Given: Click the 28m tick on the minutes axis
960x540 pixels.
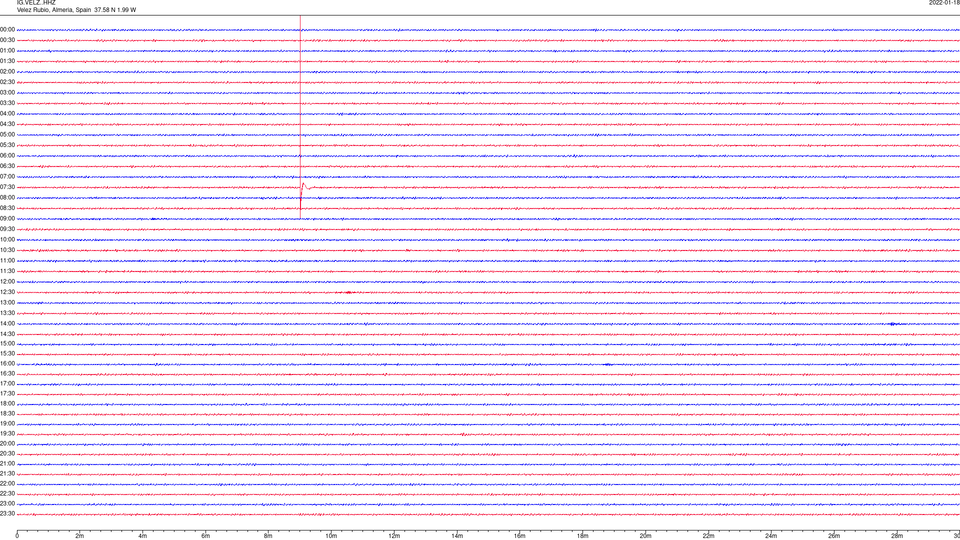Looking at the screenshot, I should (x=897, y=536).
